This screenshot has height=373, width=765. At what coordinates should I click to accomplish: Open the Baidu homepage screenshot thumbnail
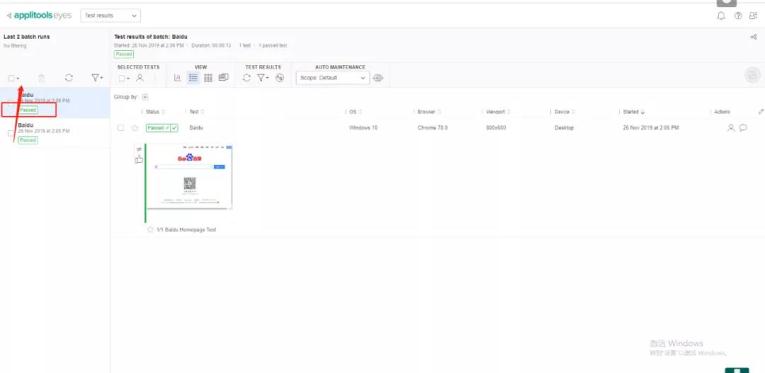[x=190, y=177]
